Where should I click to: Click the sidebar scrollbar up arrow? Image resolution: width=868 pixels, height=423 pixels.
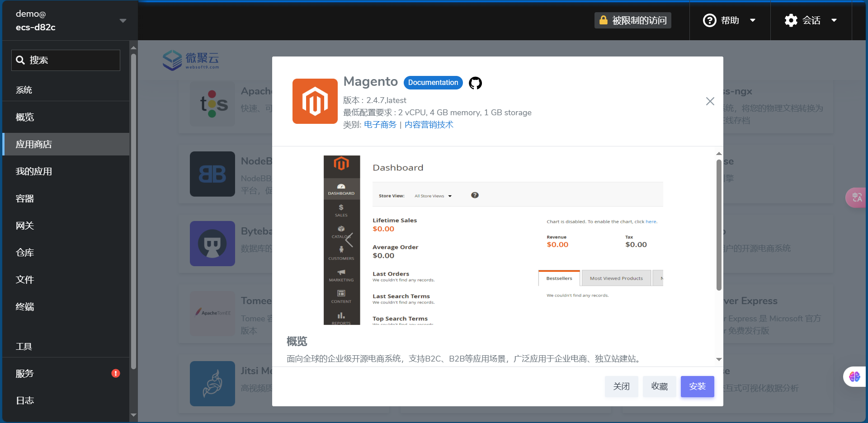[x=133, y=47]
